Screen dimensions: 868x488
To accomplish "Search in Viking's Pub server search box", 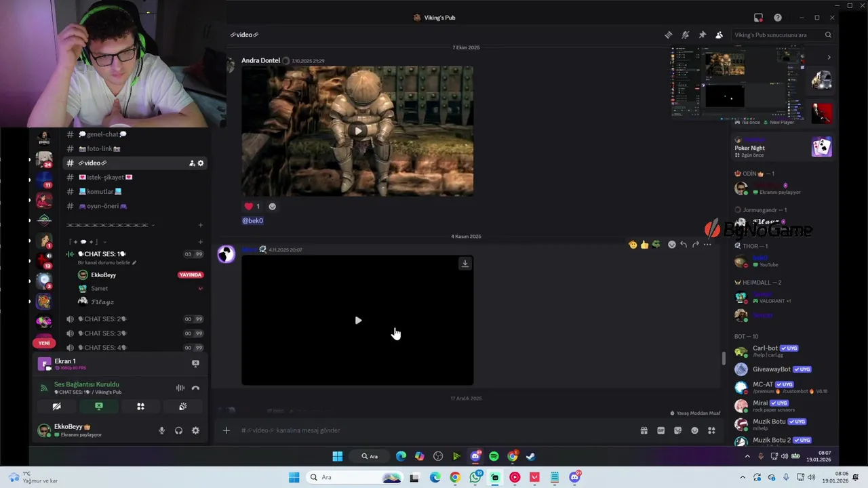I will [783, 35].
